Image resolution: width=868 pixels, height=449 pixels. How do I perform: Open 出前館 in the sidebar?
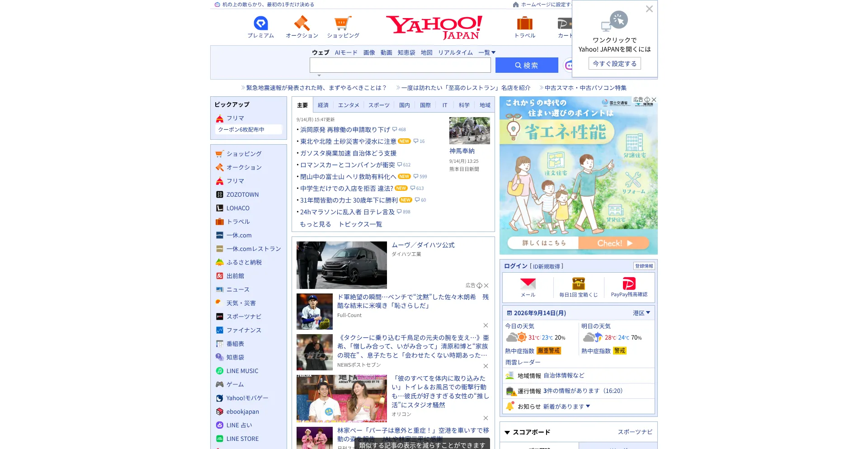click(x=235, y=276)
